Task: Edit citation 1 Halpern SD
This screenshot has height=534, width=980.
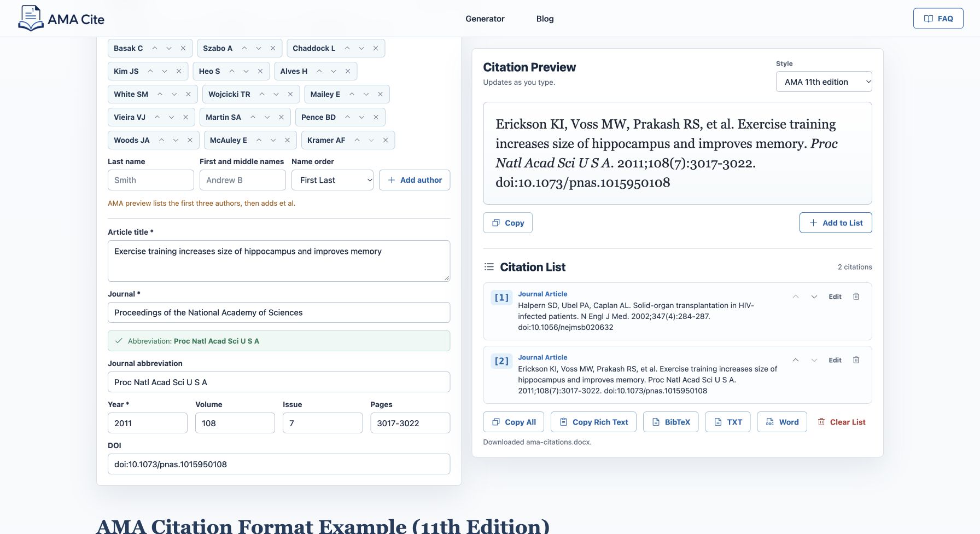Action: click(x=835, y=297)
